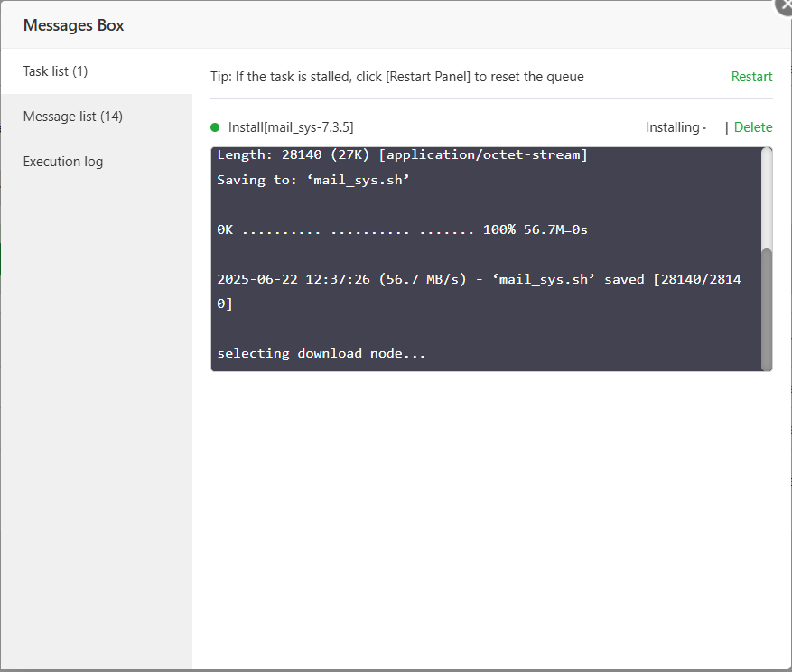
Task: Click the Messages Box title text
Action: [73, 25]
